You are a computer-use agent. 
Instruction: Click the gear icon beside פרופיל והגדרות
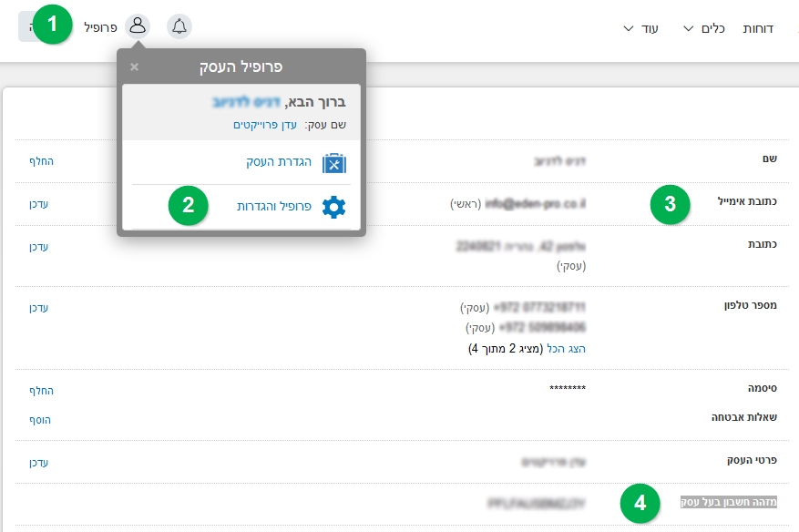pos(334,206)
